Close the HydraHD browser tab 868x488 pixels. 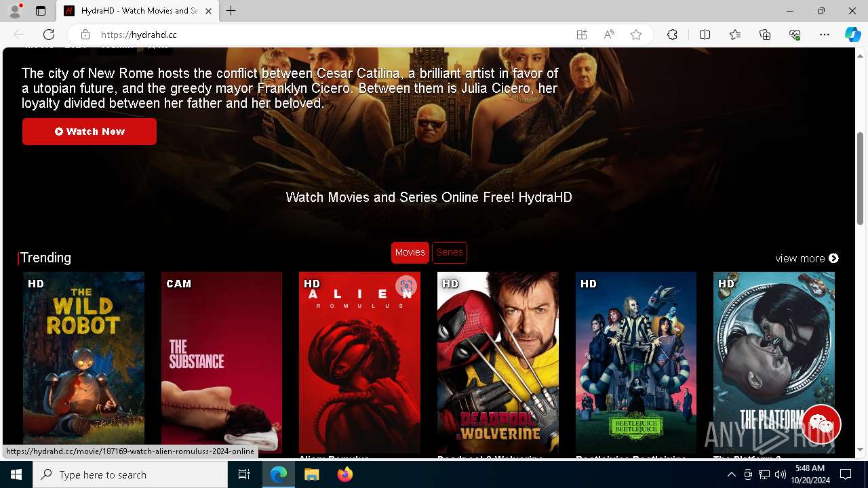(x=208, y=11)
